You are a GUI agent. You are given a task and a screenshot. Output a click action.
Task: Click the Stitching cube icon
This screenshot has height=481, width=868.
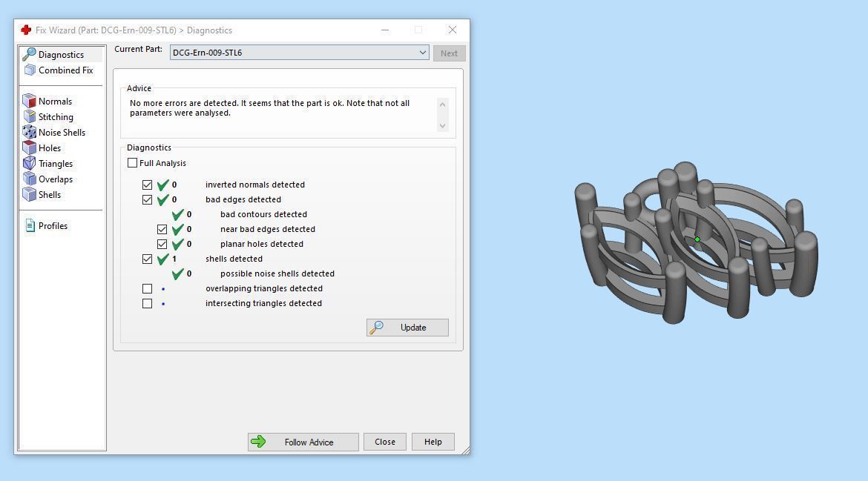click(x=30, y=116)
